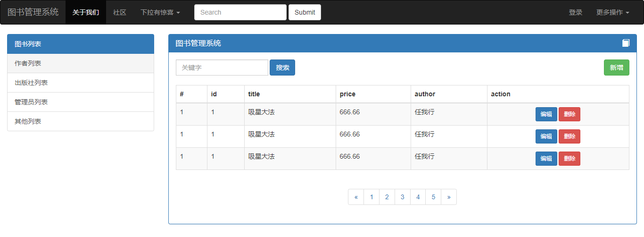This screenshot has width=644, height=237.
Task: Open the 登录 link
Action: (x=576, y=12)
